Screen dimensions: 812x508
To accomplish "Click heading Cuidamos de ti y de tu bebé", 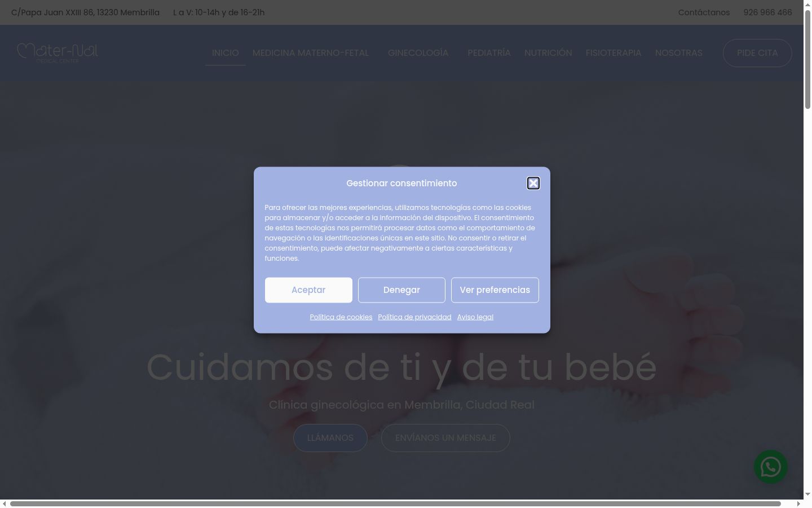I will [401, 367].
